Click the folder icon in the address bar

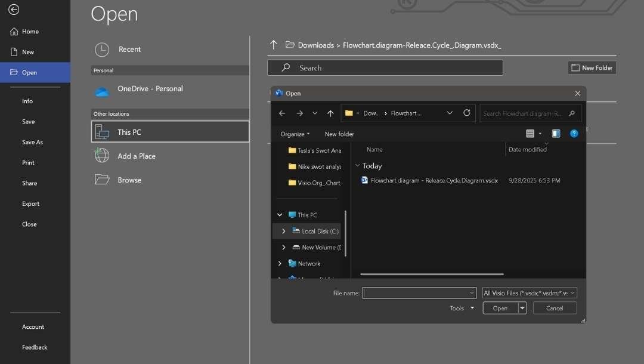[350, 113]
